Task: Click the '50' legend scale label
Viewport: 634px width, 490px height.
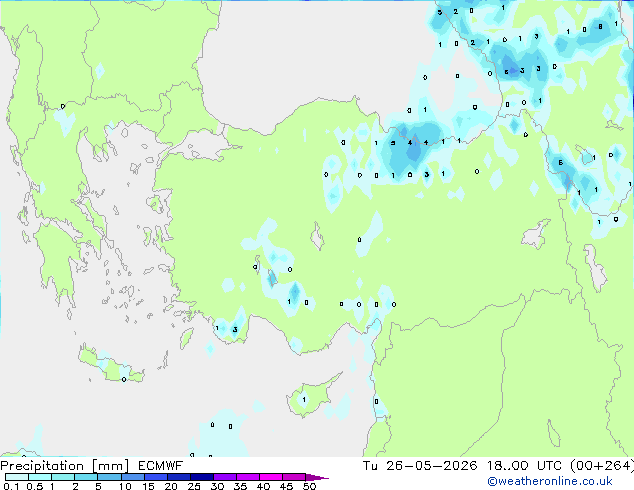Action: (x=309, y=486)
